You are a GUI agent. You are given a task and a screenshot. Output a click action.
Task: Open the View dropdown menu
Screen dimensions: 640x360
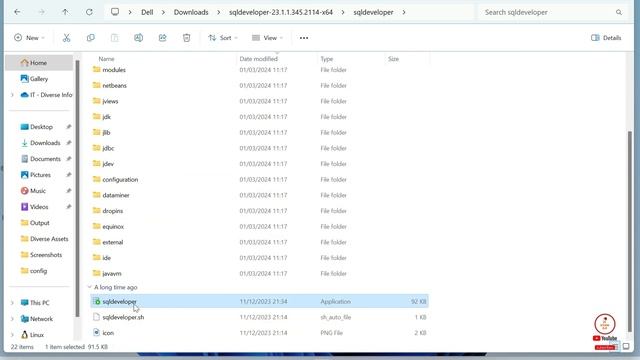(x=267, y=38)
